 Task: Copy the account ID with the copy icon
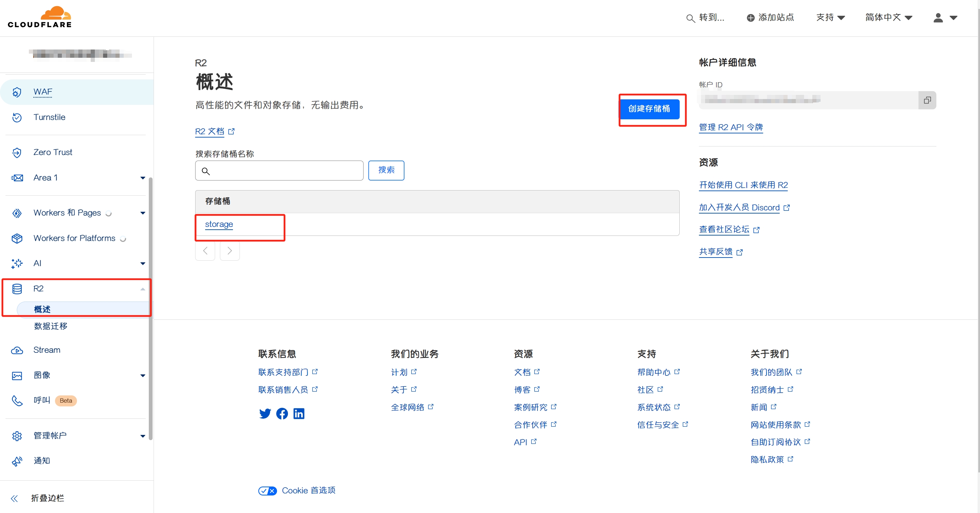(x=927, y=100)
